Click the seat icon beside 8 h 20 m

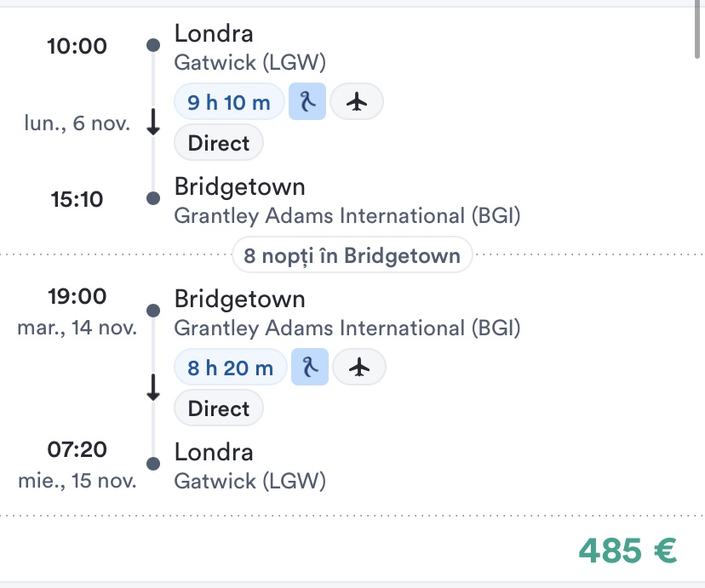coord(310,368)
